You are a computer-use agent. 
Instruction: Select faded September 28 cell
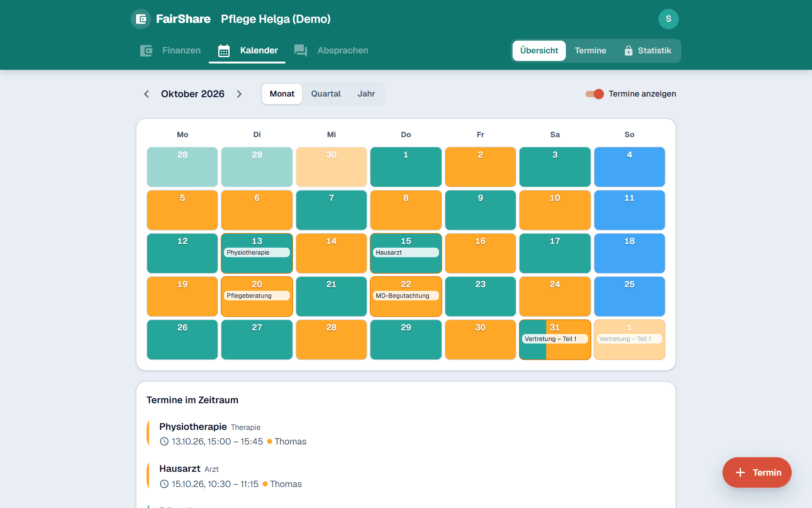pos(182,167)
